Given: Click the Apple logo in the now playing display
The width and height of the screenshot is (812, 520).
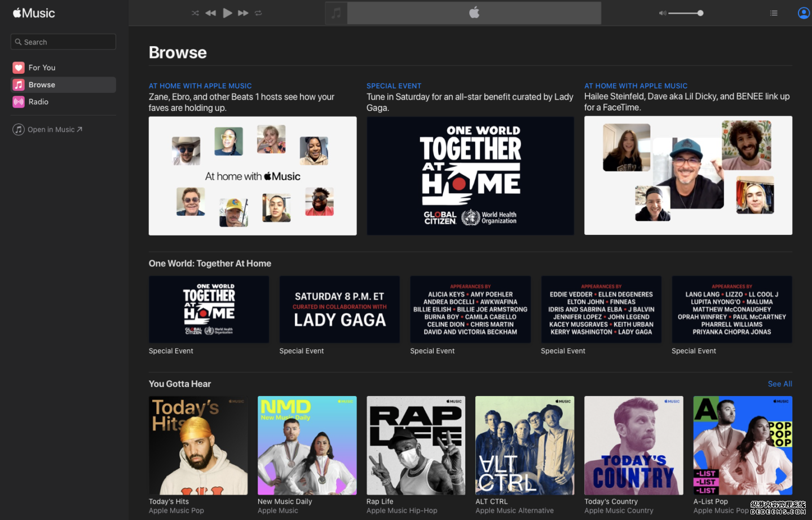Looking at the screenshot, I should tap(474, 12).
